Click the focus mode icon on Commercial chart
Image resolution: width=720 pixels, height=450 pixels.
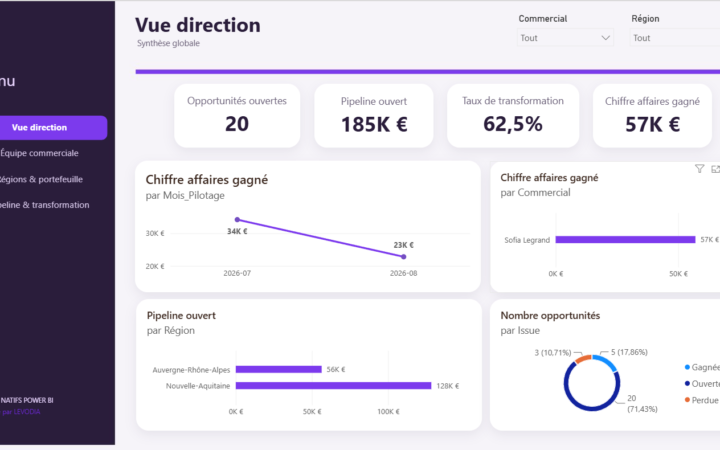715,169
